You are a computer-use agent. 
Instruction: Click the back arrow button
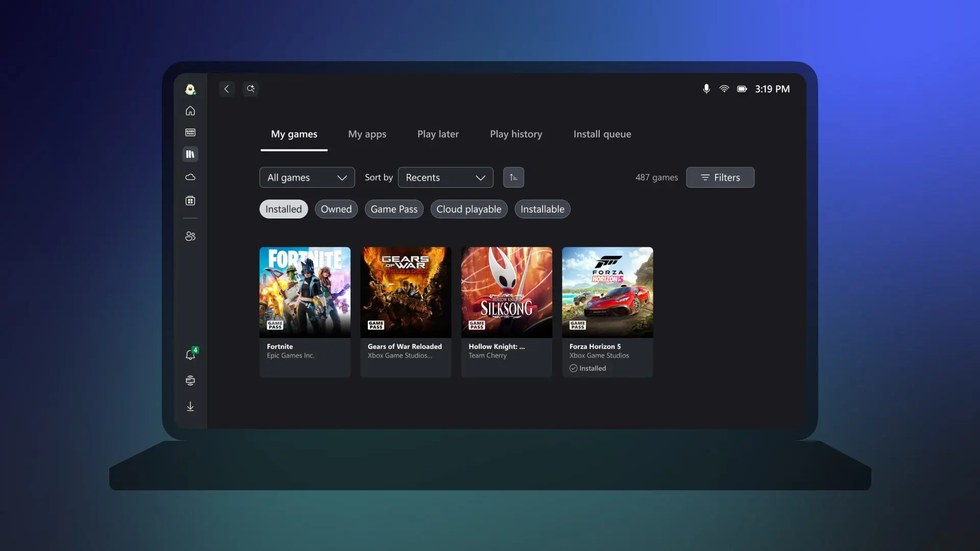(227, 88)
